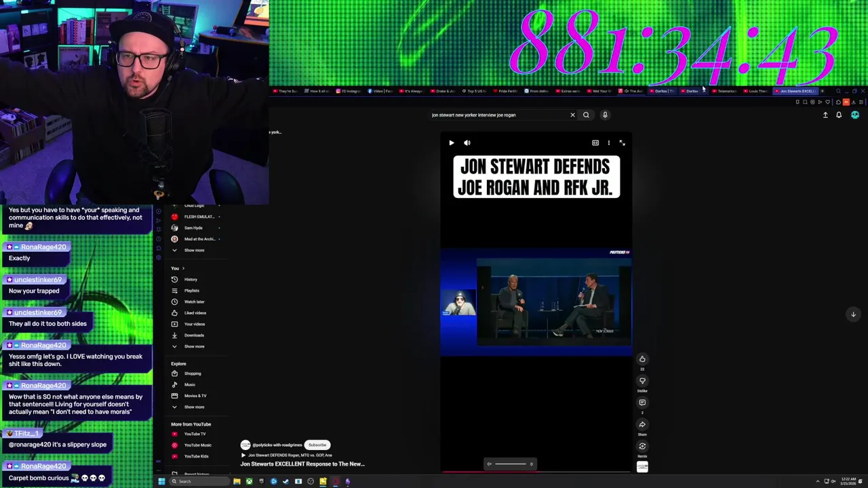Image resolution: width=868 pixels, height=488 pixels.
Task: Share the Short via the arrow icon
Action: [x=642, y=424]
